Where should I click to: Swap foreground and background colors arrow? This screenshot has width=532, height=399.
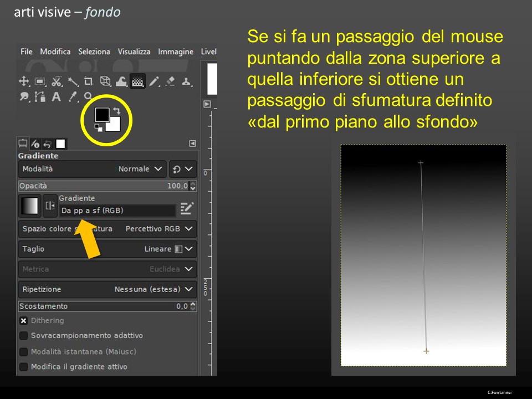click(x=117, y=111)
